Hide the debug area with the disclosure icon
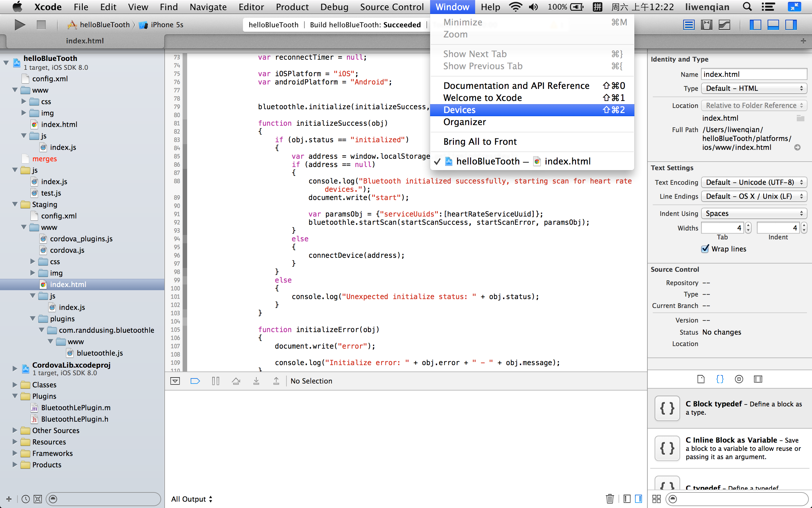 tap(175, 381)
